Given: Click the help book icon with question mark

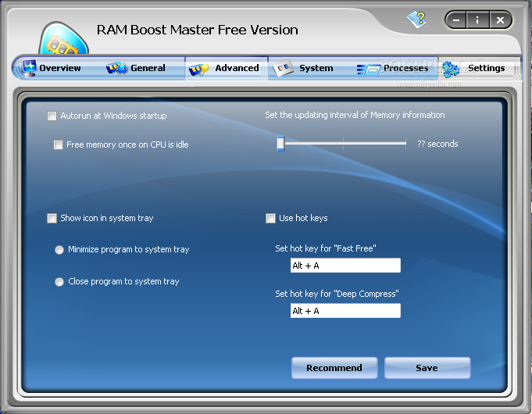Looking at the screenshot, I should 416,20.
